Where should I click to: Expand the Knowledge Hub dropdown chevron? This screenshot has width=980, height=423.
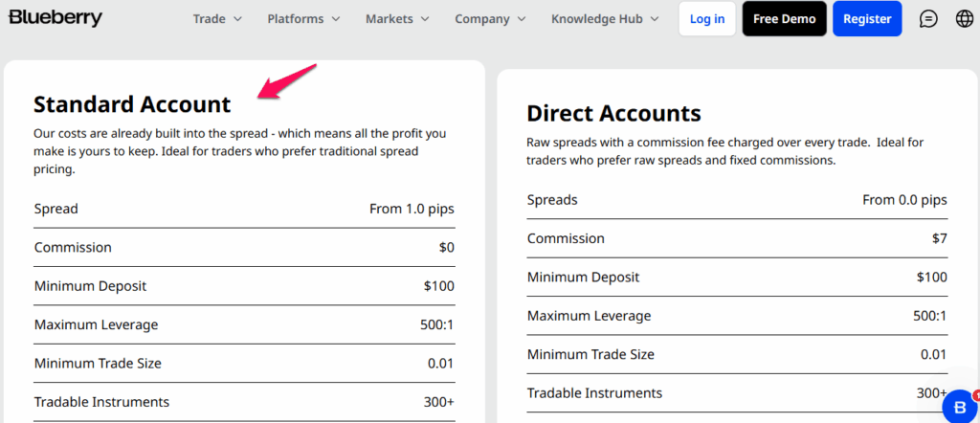tap(655, 19)
